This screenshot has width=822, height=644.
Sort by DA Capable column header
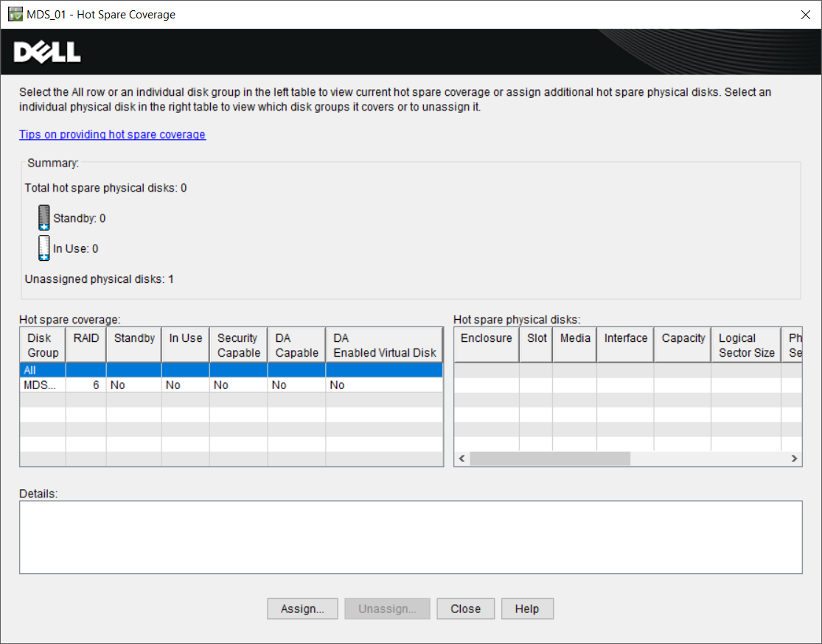296,346
